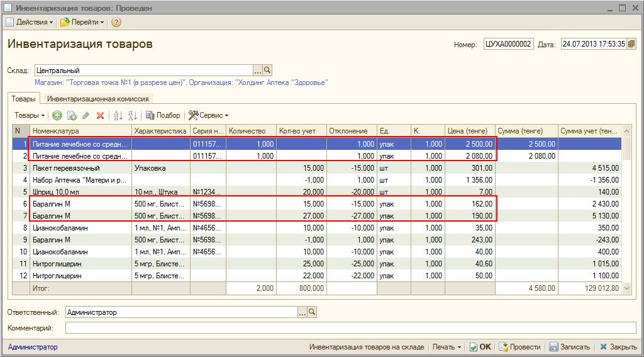Sort rows ascending with the A-Z icon
This screenshot has width=644, height=357.
tap(118, 115)
